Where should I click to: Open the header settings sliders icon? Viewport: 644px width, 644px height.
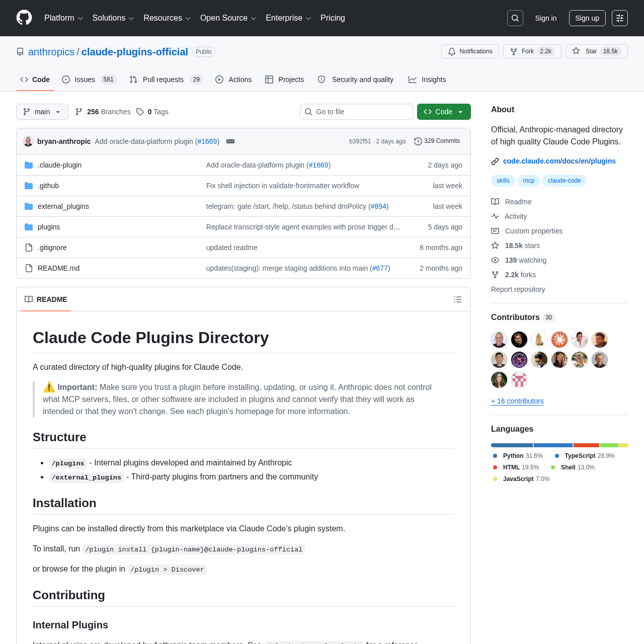coord(620,18)
